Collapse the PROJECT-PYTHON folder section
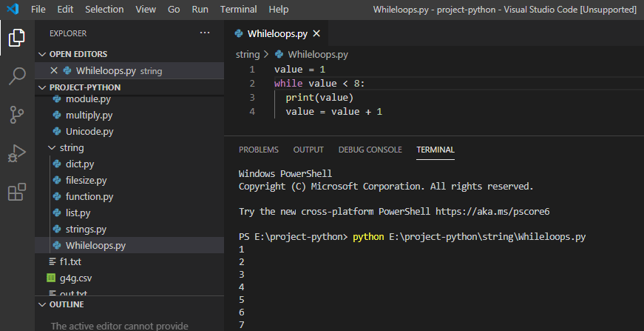Viewport: 644px width, 331px height. click(x=42, y=87)
